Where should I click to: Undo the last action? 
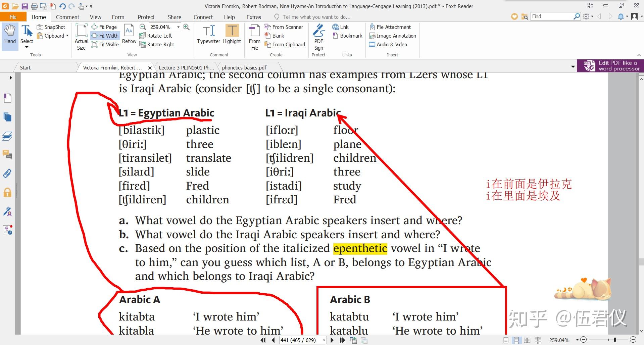pos(62,6)
